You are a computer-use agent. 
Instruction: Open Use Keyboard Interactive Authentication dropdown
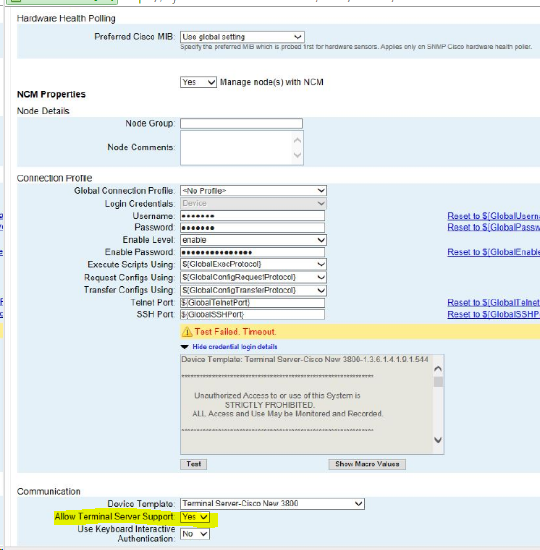(195, 534)
